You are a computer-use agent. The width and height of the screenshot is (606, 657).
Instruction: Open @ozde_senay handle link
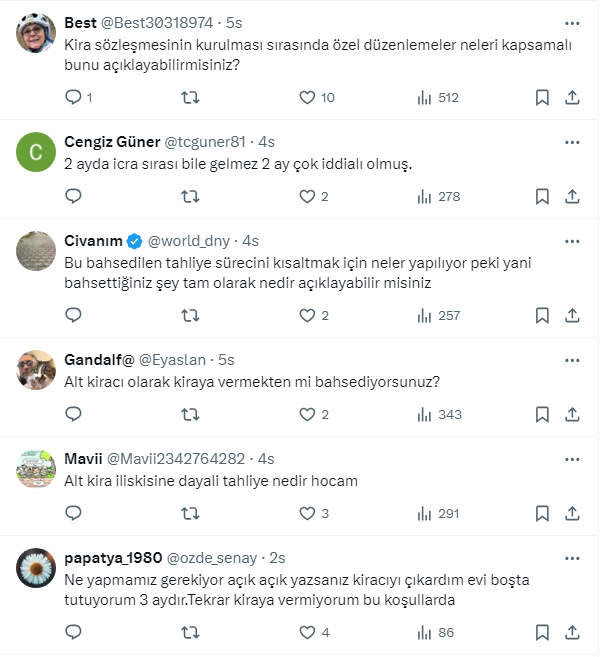(211, 557)
